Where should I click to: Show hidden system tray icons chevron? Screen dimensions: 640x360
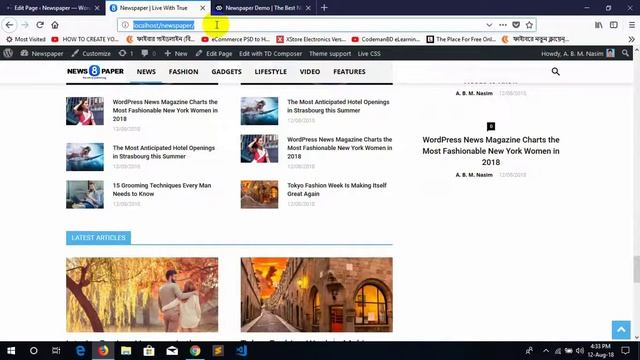546,351
